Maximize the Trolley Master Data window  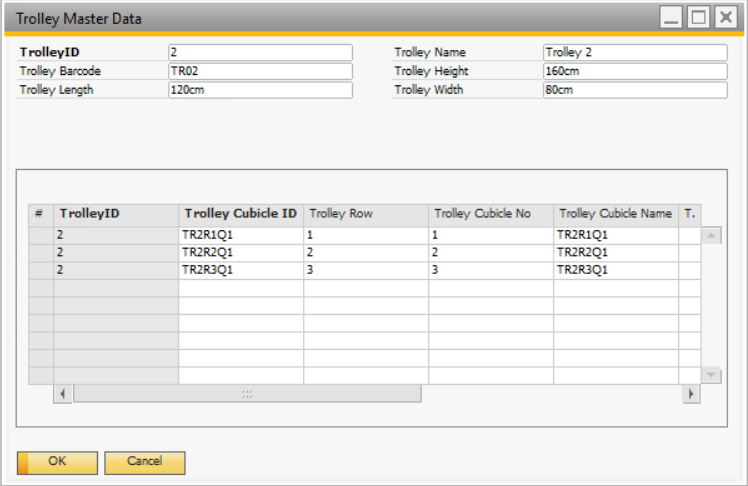[x=698, y=18]
